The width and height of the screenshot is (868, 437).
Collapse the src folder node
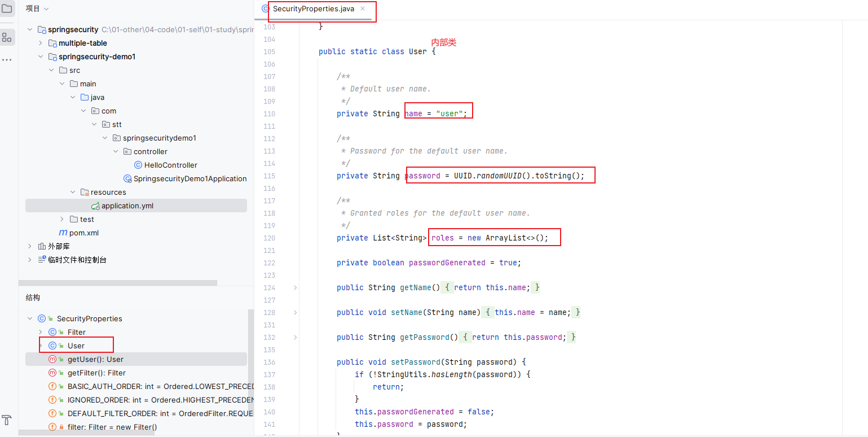coord(51,70)
